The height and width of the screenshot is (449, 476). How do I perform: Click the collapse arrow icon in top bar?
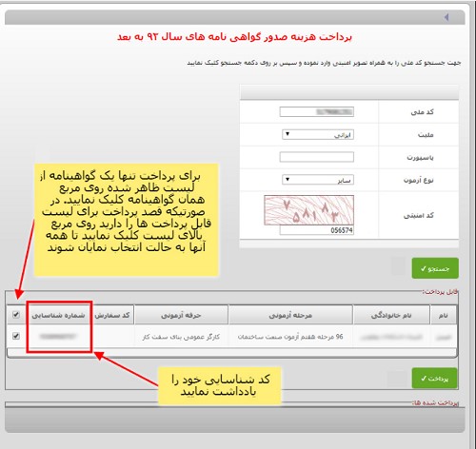(446, 17)
